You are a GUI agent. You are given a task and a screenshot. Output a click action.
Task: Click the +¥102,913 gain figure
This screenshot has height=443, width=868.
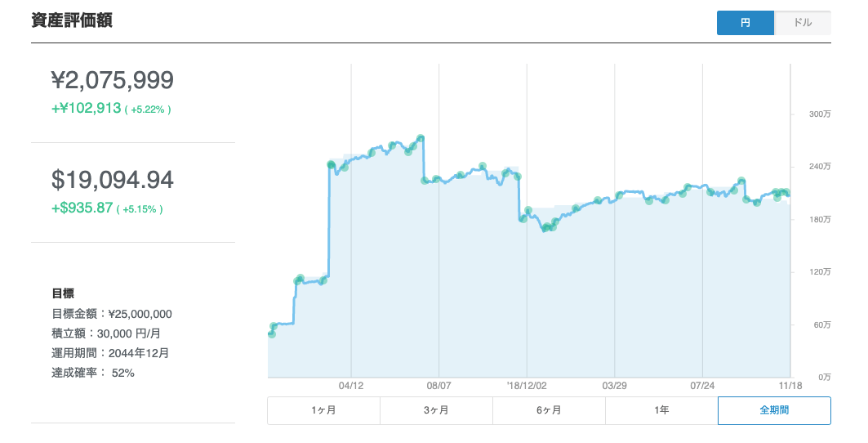click(x=87, y=108)
